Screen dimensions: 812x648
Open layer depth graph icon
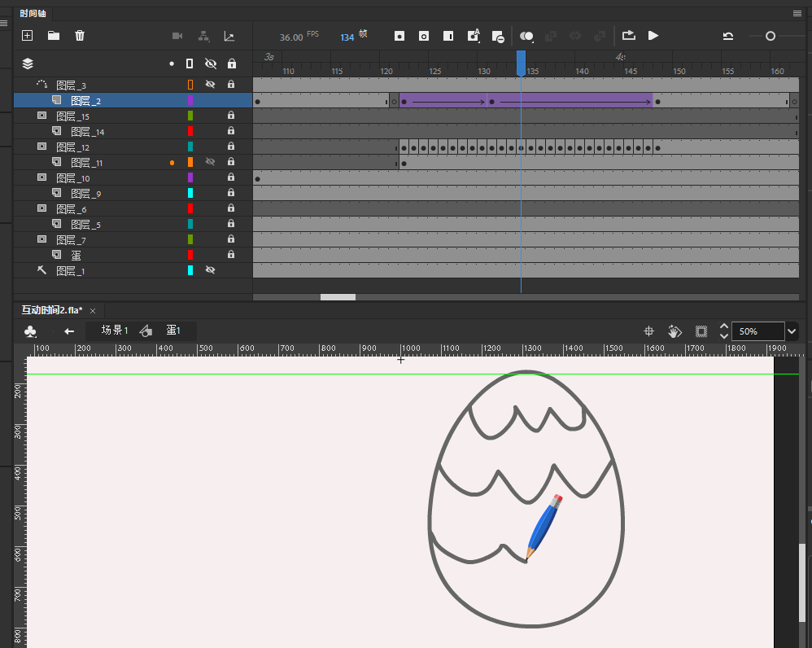pos(229,36)
